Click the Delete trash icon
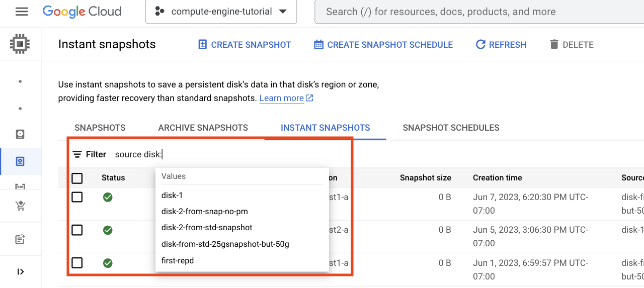Screen dimensions: 644x288 [554, 45]
